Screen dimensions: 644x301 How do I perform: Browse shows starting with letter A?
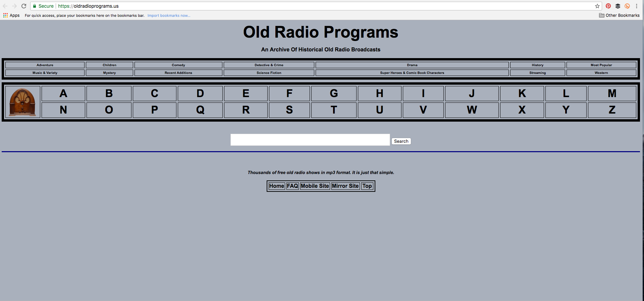(63, 93)
